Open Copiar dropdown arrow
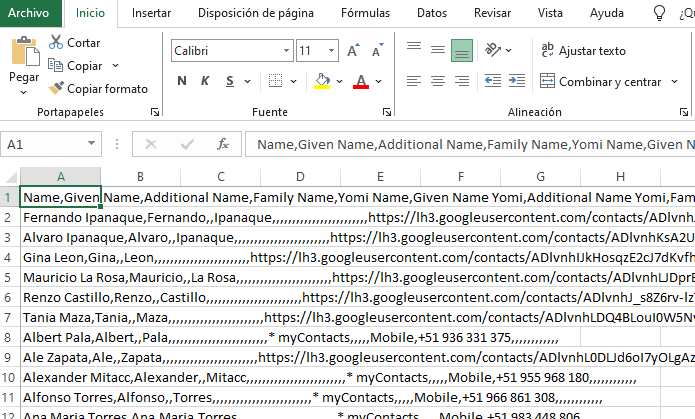 [x=115, y=66]
